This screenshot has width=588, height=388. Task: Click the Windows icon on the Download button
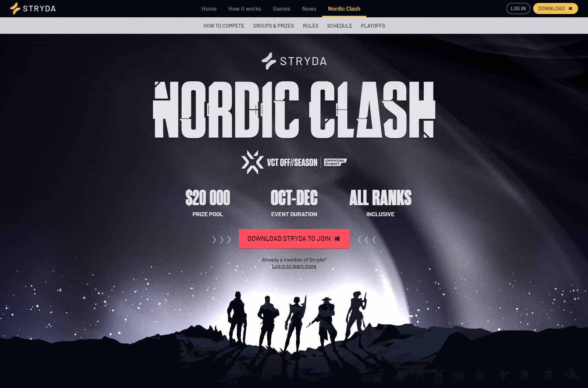click(570, 8)
